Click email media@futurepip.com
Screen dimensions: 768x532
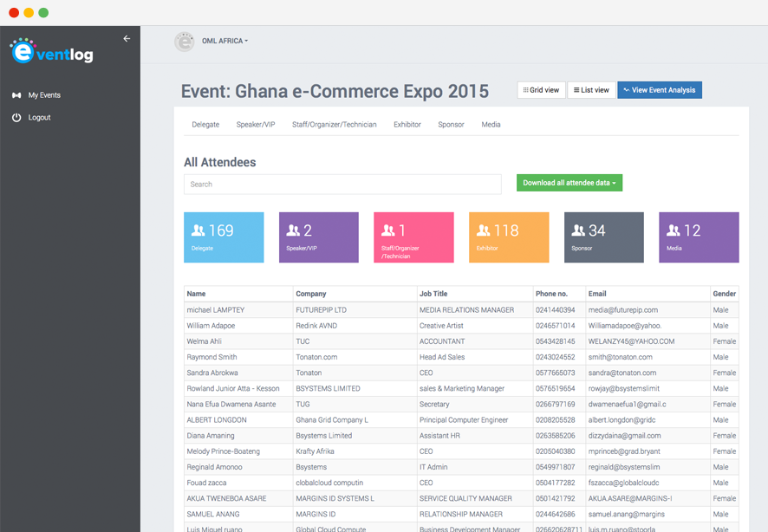point(623,310)
